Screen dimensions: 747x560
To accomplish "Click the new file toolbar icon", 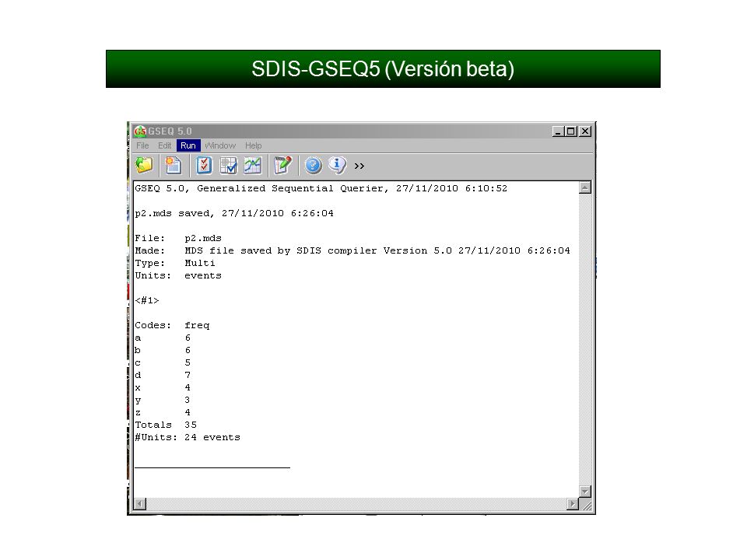I will click(174, 165).
